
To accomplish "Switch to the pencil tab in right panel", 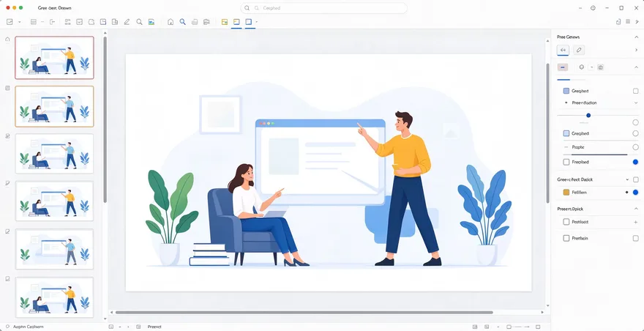I will tap(579, 50).
